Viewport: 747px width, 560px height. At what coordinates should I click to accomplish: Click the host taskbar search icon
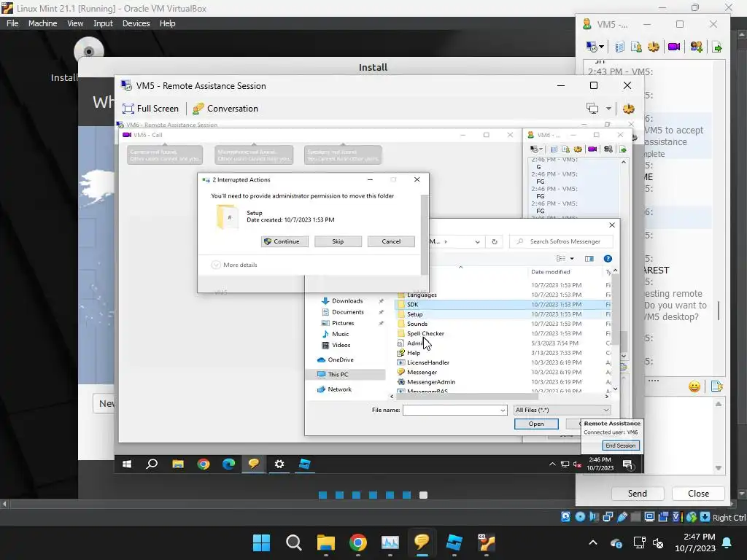tap(293, 542)
